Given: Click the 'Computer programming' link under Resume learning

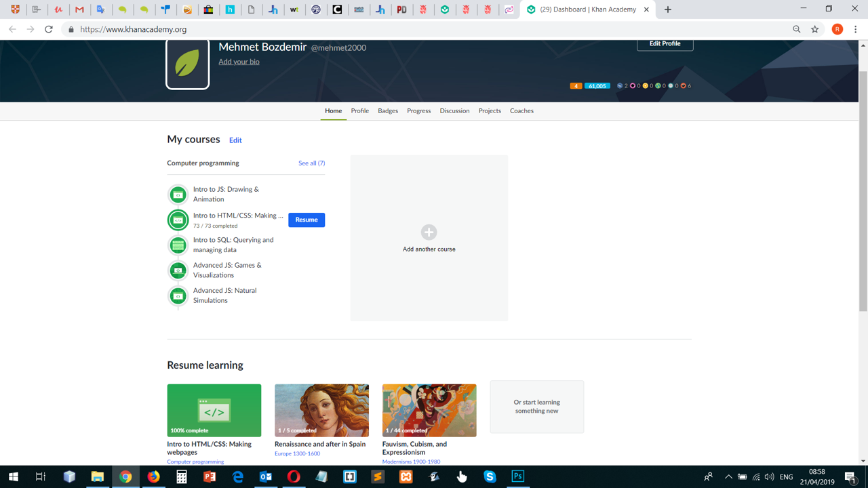Looking at the screenshot, I should click(x=195, y=462).
